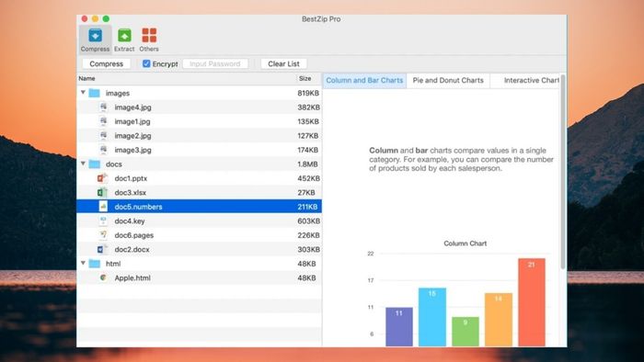Click the doc5.numbers file icon

pos(103,207)
